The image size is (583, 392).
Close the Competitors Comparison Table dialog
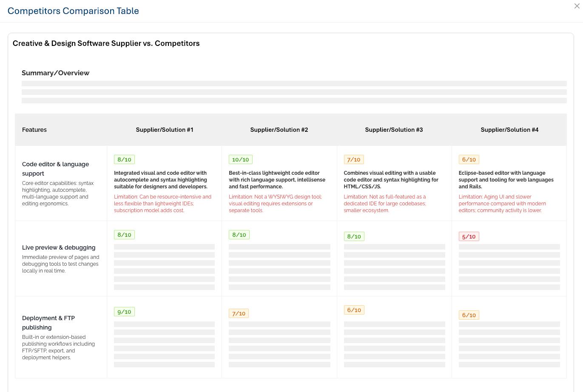click(x=577, y=6)
